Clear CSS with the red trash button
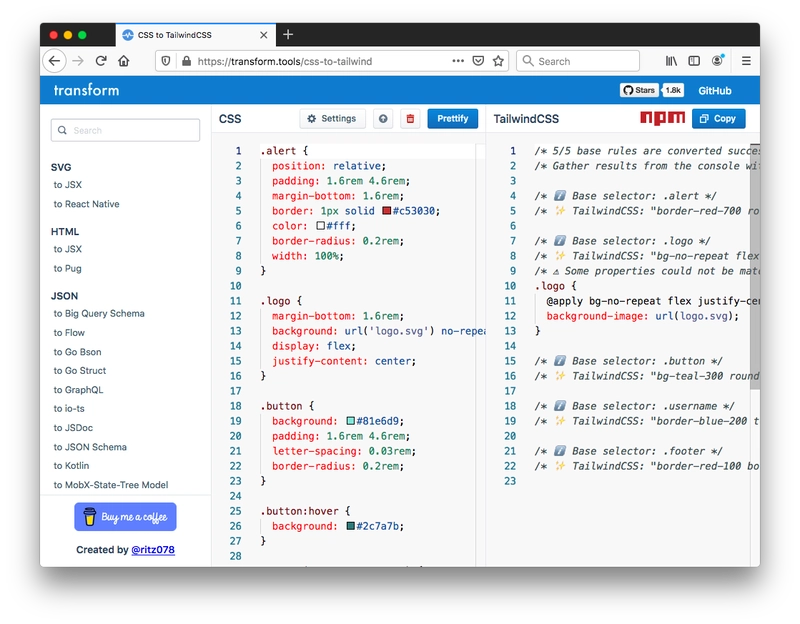The width and height of the screenshot is (800, 624). [410, 119]
